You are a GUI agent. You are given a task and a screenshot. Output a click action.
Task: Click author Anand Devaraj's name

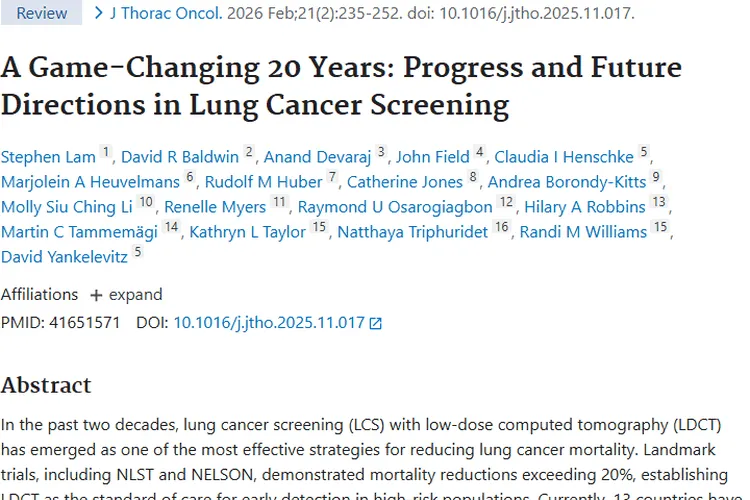(x=318, y=157)
